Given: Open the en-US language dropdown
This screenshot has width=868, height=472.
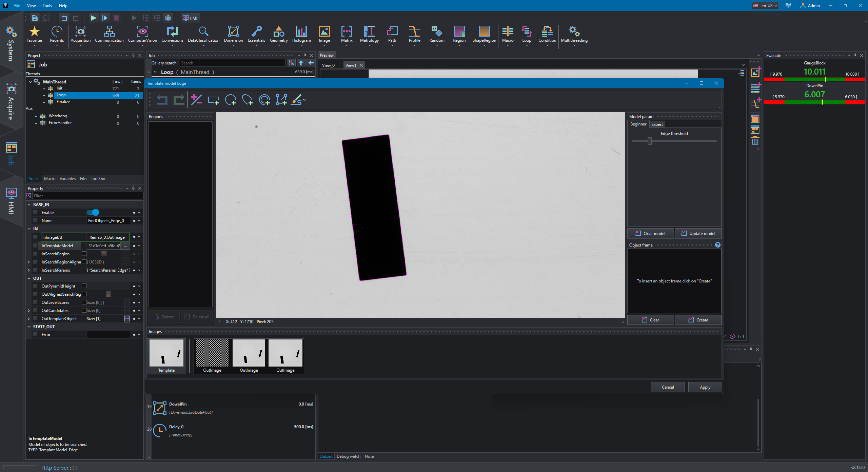Looking at the screenshot, I should [765, 5].
